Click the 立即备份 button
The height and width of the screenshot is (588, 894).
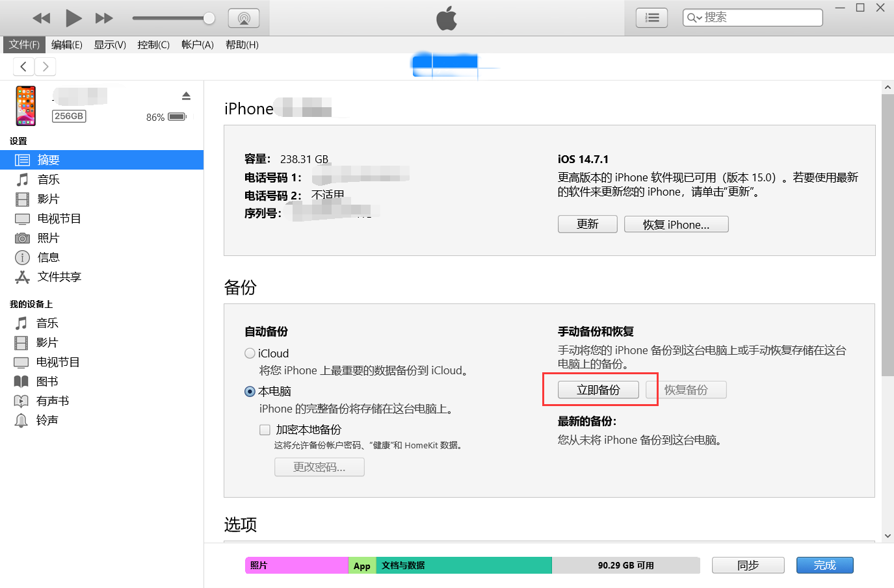click(x=598, y=390)
